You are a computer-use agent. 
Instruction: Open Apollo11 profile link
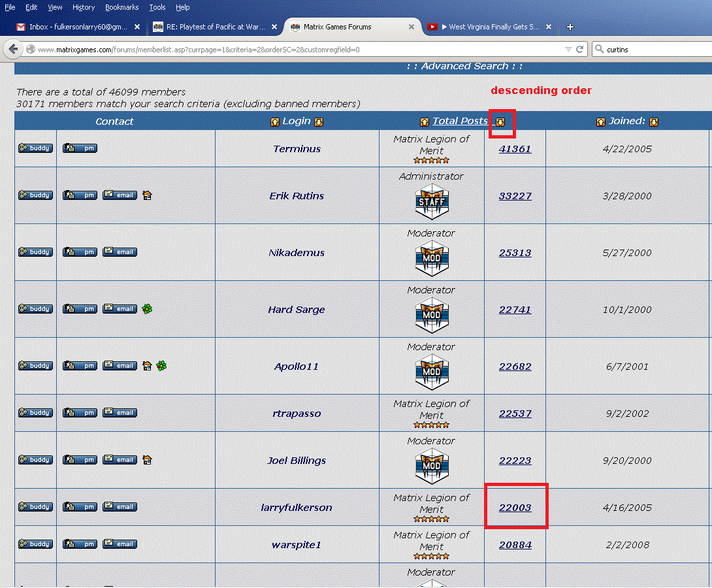[297, 367]
